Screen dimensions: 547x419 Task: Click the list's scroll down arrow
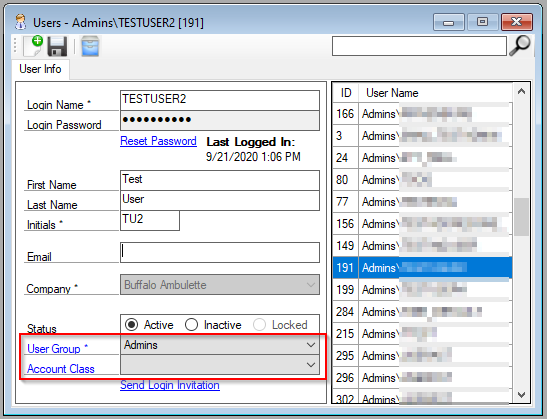pos(521,395)
